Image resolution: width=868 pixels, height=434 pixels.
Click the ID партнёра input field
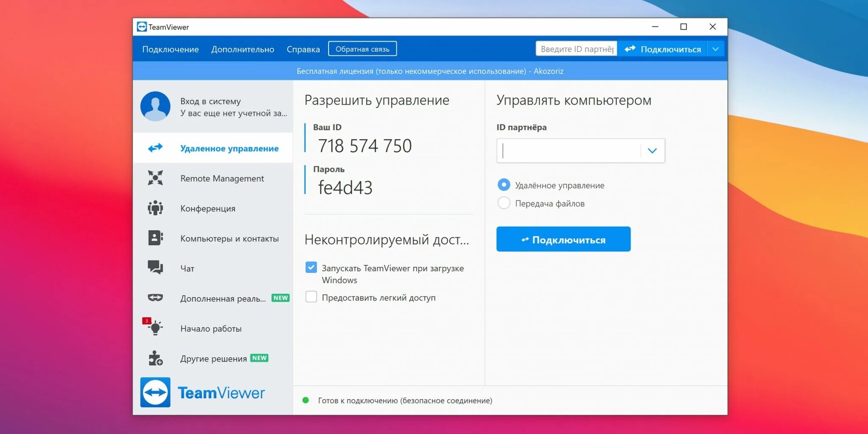pos(569,150)
